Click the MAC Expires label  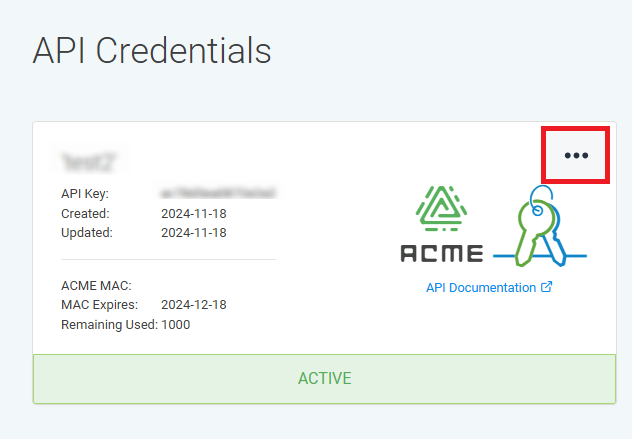pos(98,305)
